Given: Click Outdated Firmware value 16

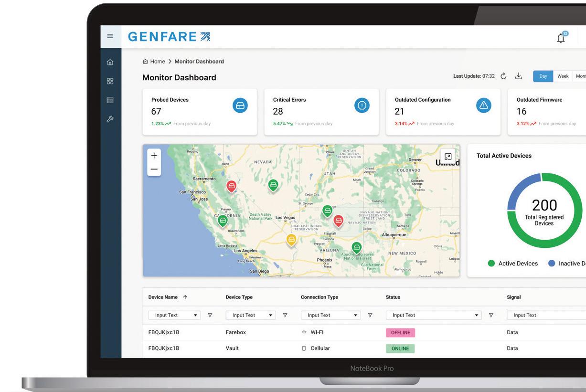Looking at the screenshot, I should tap(522, 112).
